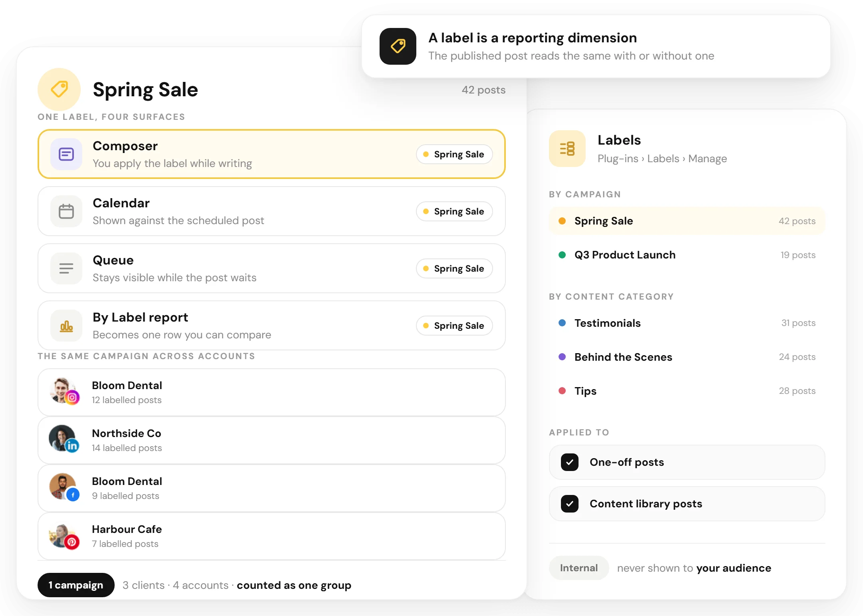Select the Testimonials label row

(x=687, y=323)
